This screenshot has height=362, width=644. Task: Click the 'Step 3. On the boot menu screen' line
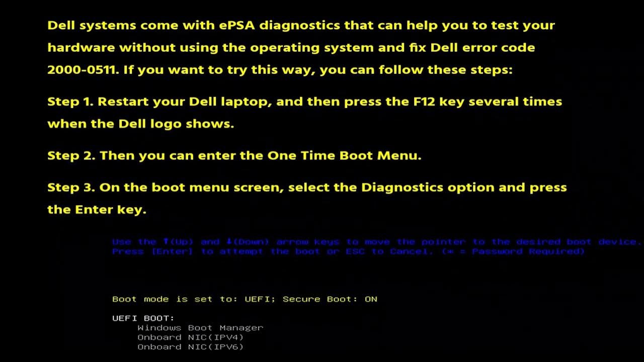[x=307, y=188]
